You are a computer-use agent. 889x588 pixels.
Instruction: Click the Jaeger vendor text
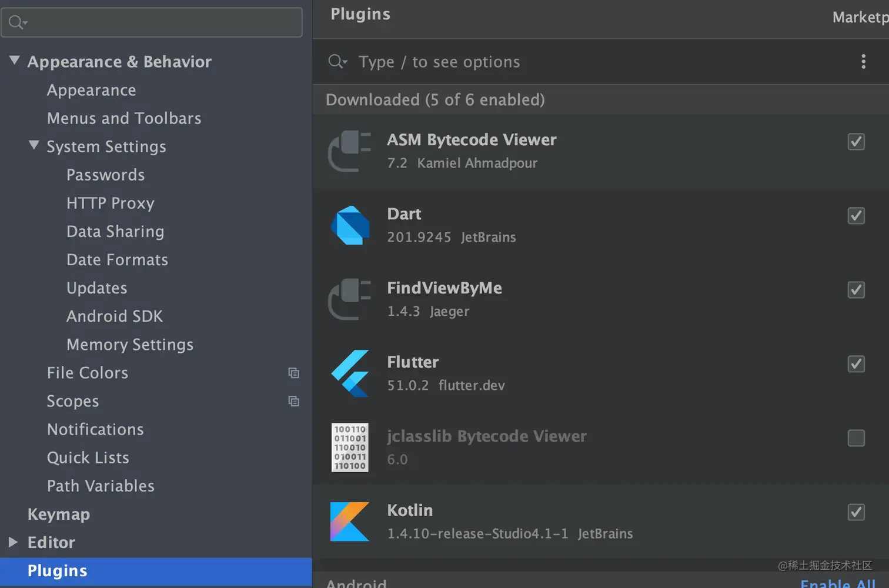(450, 311)
